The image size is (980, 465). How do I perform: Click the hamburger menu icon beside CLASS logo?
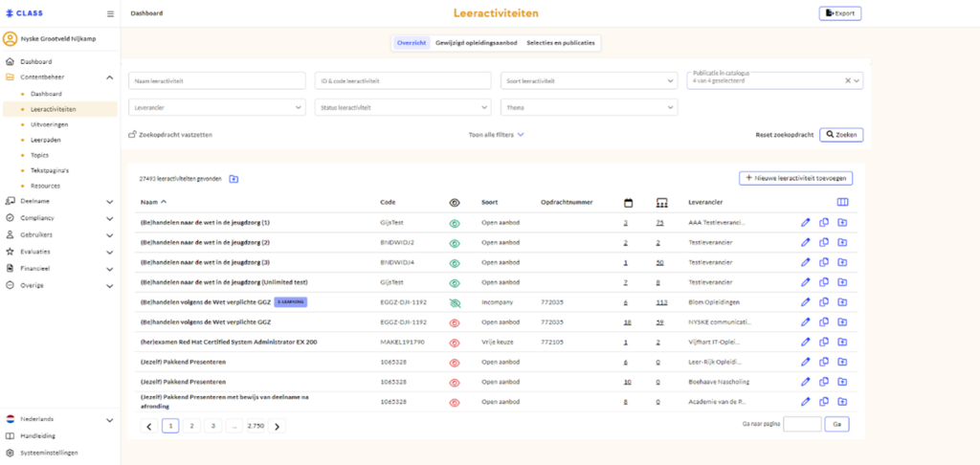coord(110,13)
